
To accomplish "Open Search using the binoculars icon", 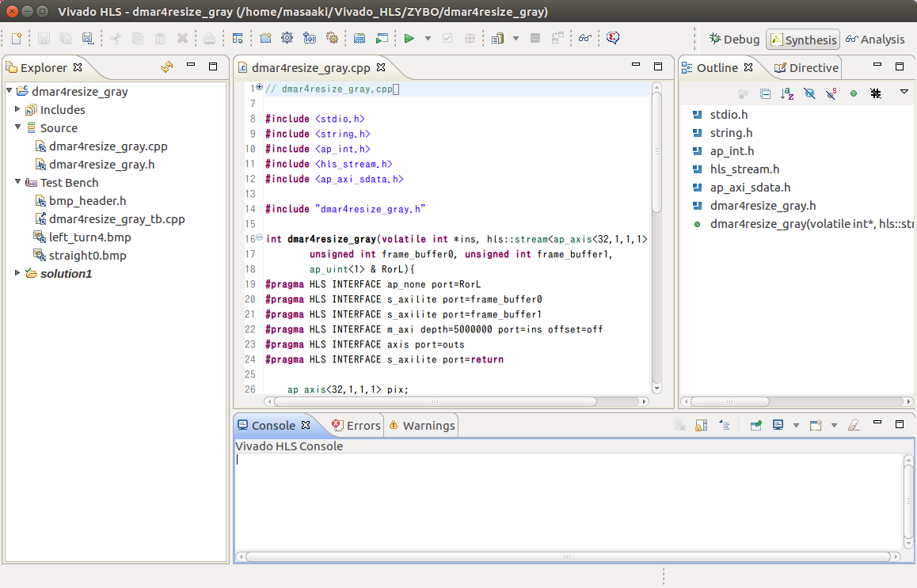I will click(584, 37).
